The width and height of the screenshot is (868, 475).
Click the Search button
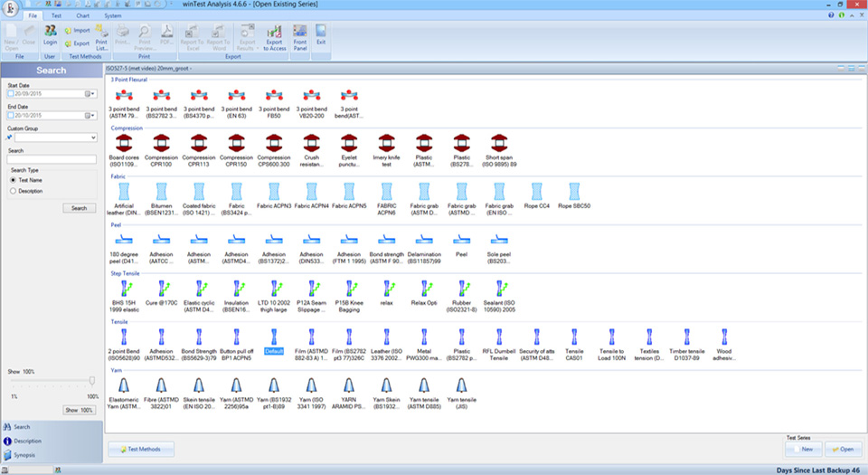(x=80, y=208)
